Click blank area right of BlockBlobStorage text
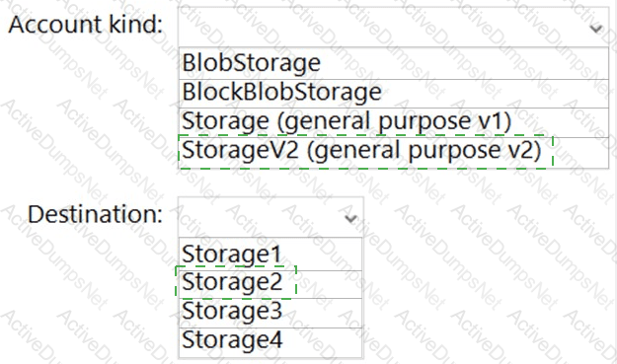 point(495,94)
